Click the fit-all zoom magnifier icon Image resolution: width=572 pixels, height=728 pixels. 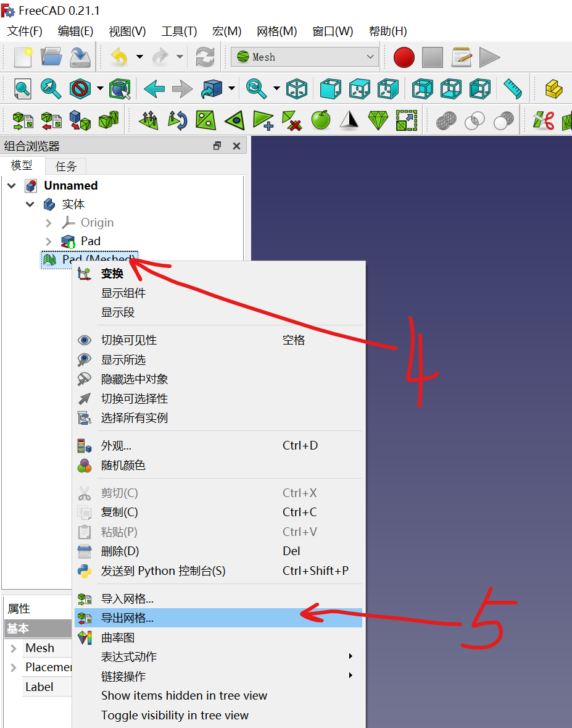23,88
